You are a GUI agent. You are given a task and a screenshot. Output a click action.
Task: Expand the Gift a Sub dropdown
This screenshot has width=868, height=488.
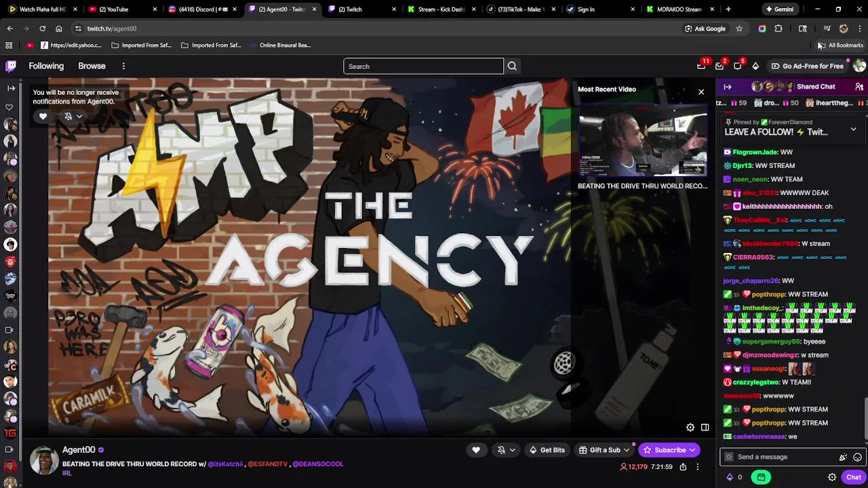(626, 450)
